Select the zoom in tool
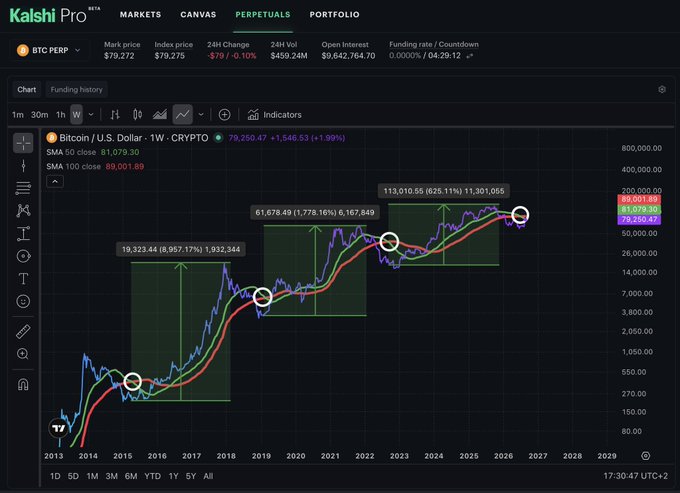Viewport: 680px width, 493px height. tap(23, 354)
